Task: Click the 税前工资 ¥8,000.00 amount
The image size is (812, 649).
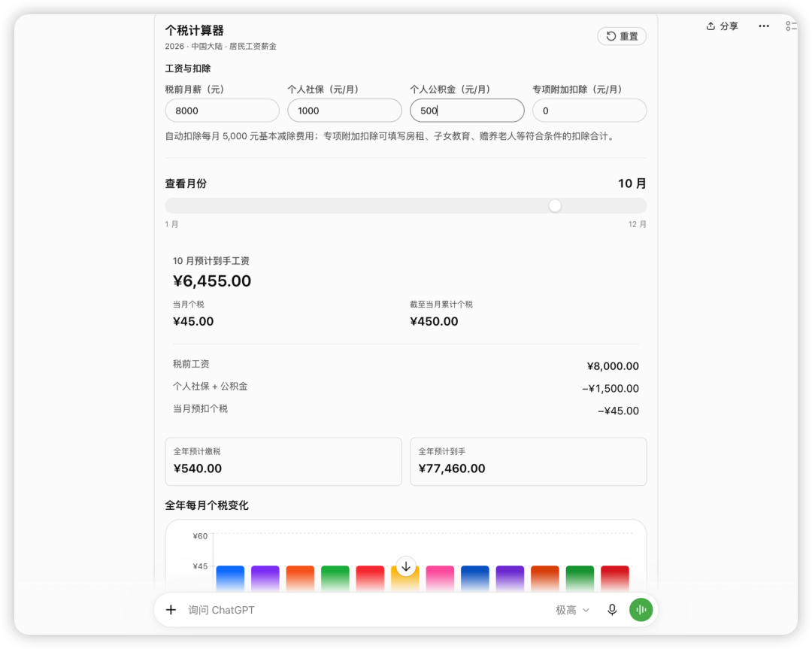Action: (613, 366)
